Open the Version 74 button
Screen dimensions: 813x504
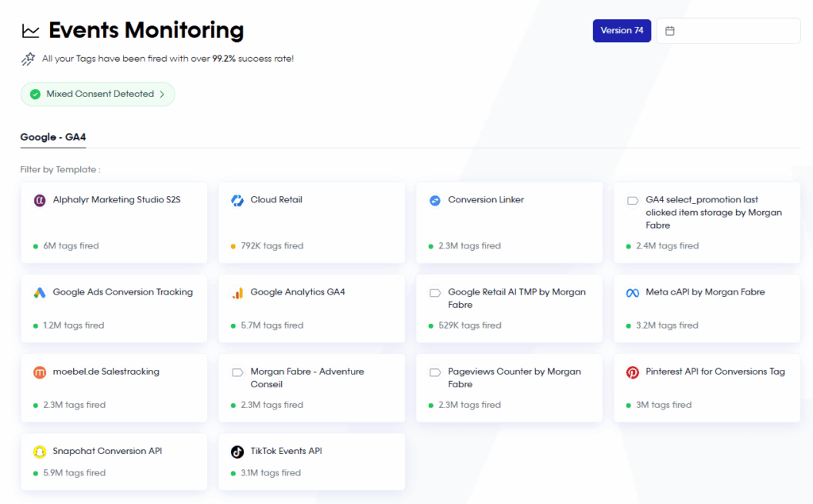(622, 31)
